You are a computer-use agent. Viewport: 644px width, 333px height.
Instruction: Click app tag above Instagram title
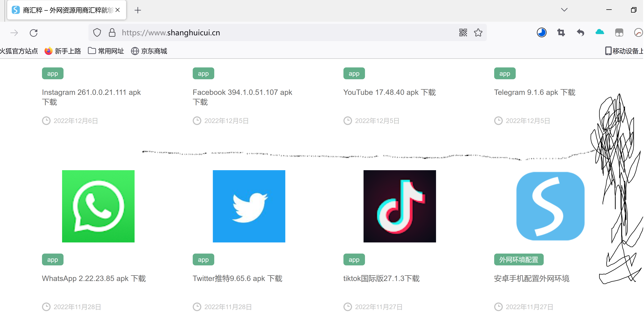coord(53,74)
